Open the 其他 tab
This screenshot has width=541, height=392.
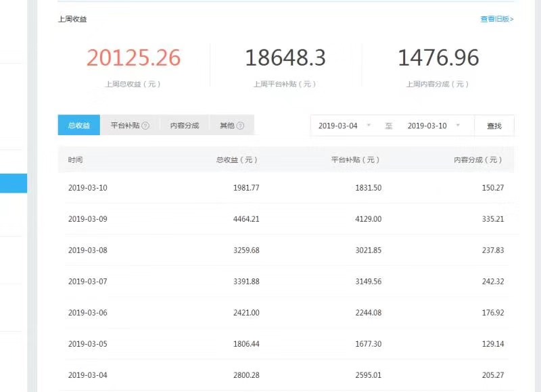tap(232, 125)
